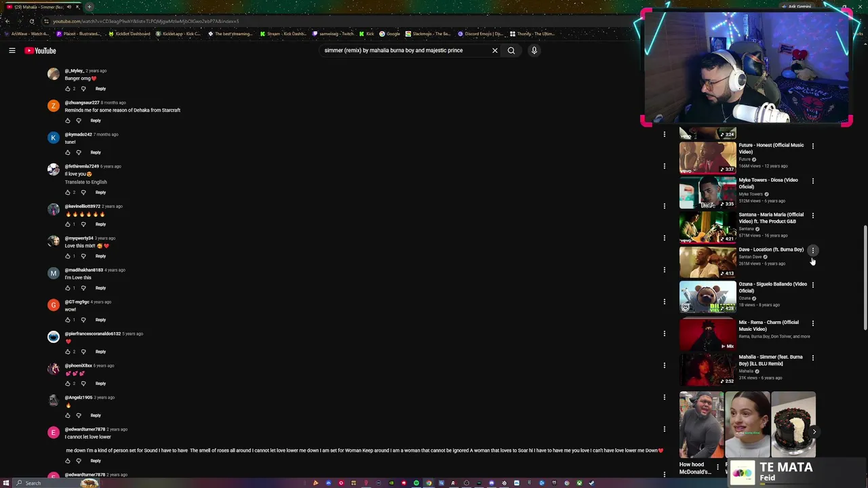Open more options for McDonald's Short

[x=717, y=466]
